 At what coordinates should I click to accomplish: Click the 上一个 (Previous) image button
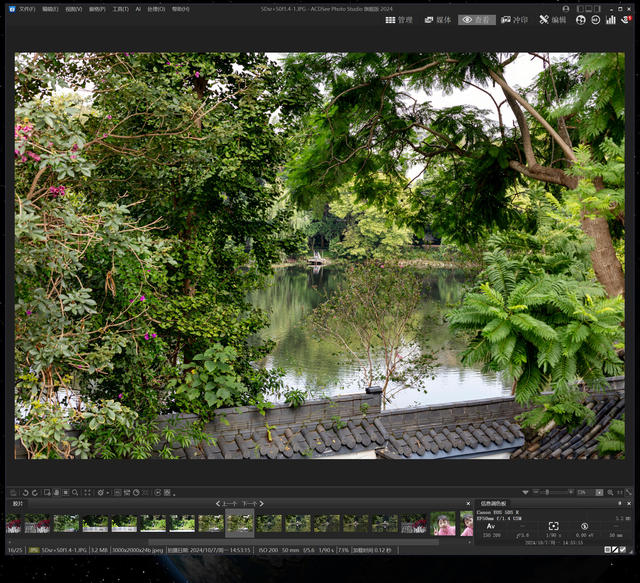pos(226,504)
